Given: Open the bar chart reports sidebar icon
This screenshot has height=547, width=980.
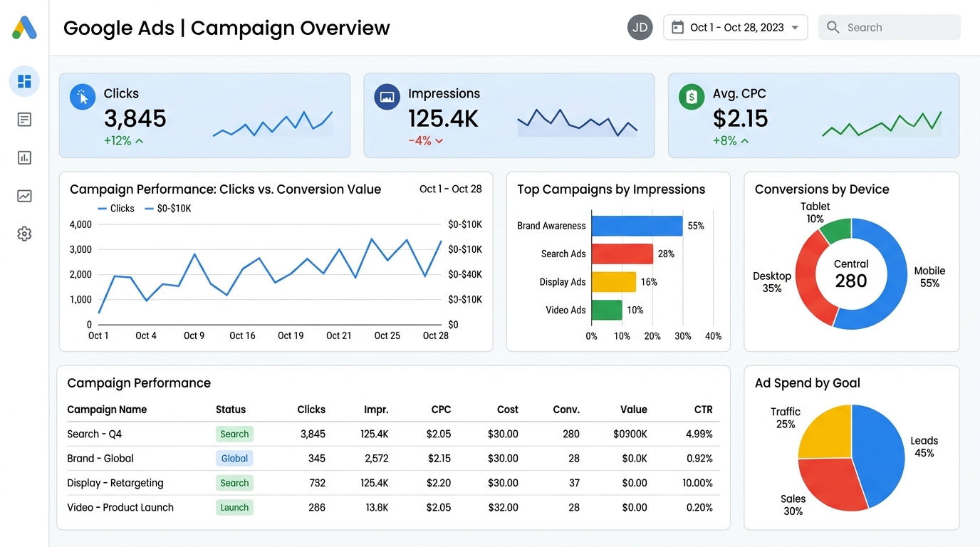Looking at the screenshot, I should (24, 157).
